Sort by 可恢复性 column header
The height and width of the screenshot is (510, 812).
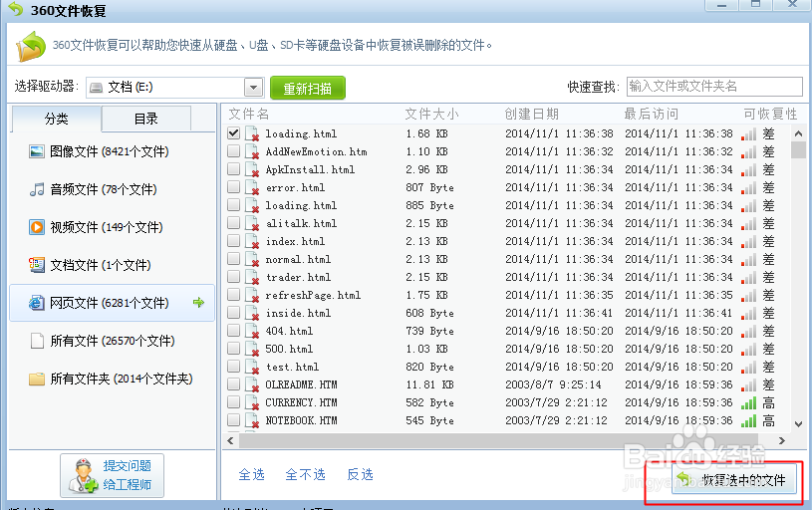pyautogui.click(x=770, y=114)
